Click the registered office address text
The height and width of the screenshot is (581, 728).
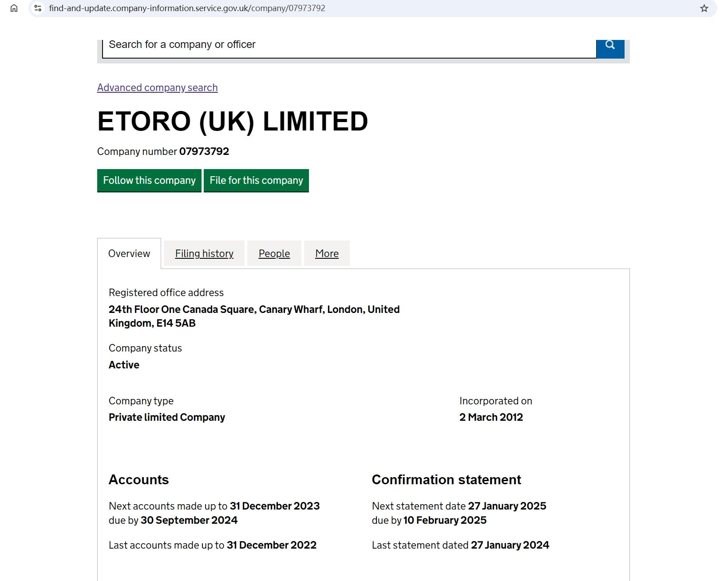click(x=254, y=316)
